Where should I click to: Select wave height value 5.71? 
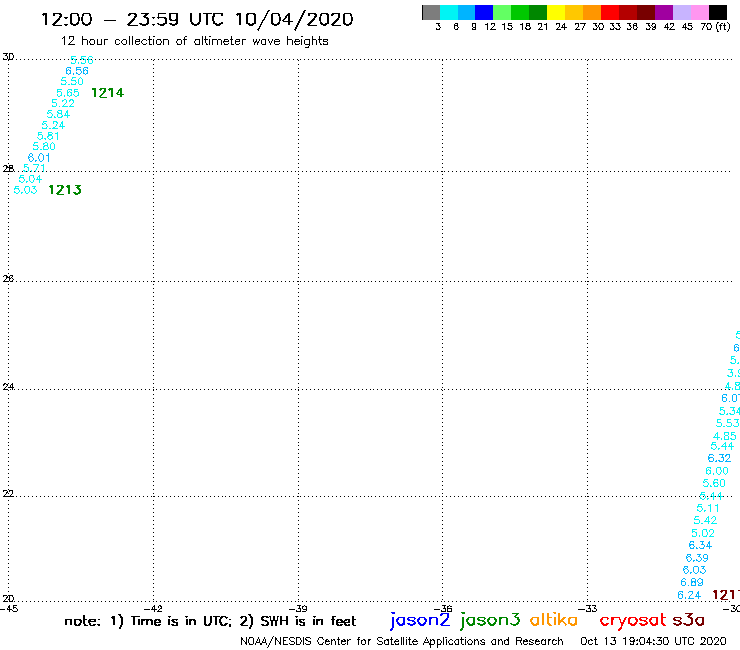point(34,168)
